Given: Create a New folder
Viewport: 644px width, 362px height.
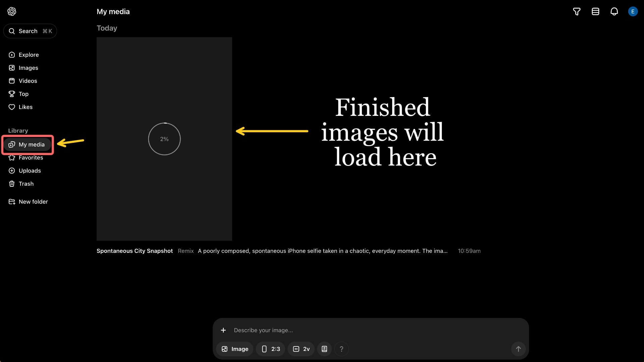Looking at the screenshot, I should coord(33,201).
